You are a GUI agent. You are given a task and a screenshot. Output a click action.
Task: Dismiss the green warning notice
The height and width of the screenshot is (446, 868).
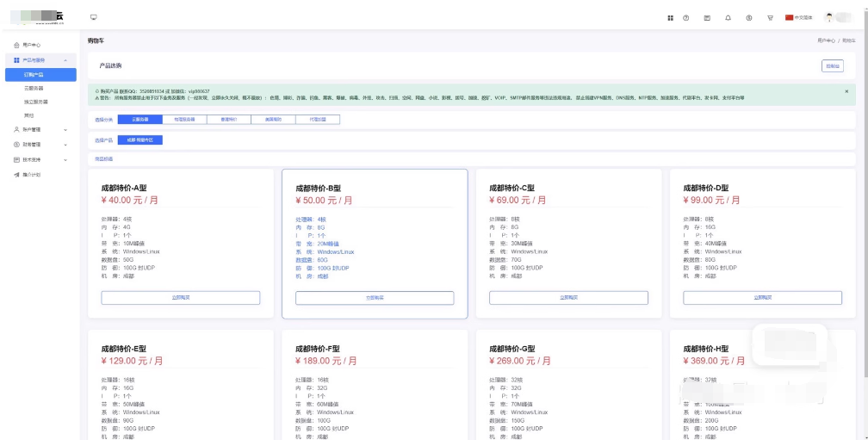(846, 90)
